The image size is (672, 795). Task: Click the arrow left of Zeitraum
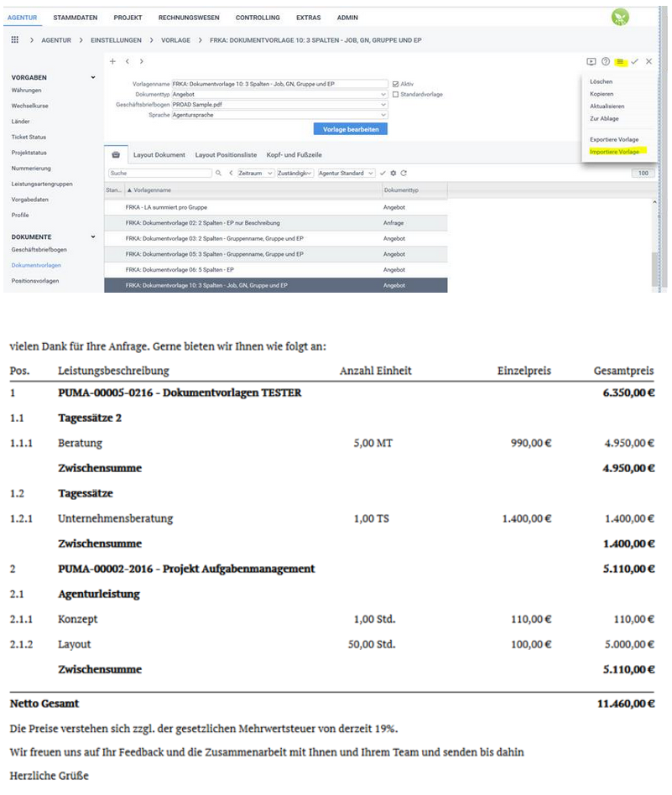pos(231,173)
